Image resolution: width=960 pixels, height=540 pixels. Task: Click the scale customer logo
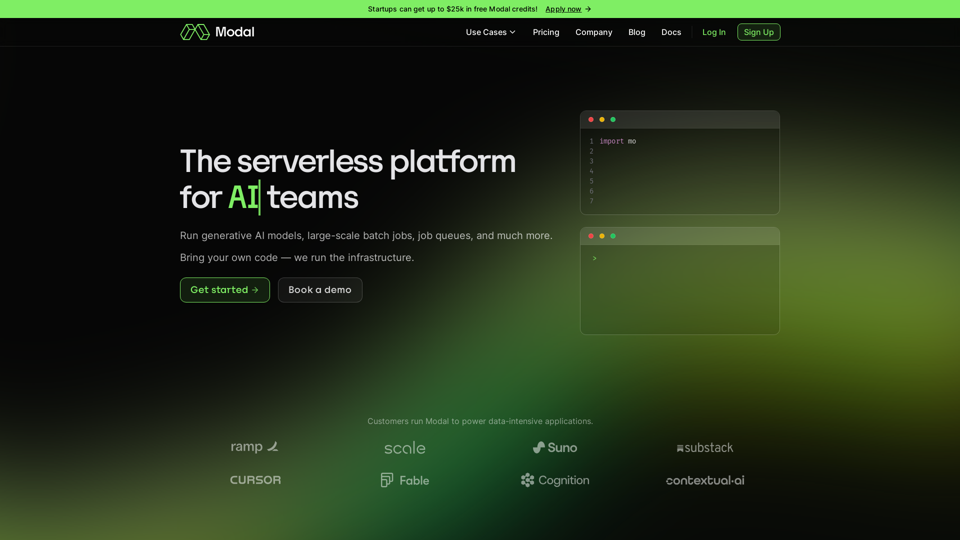(x=405, y=448)
